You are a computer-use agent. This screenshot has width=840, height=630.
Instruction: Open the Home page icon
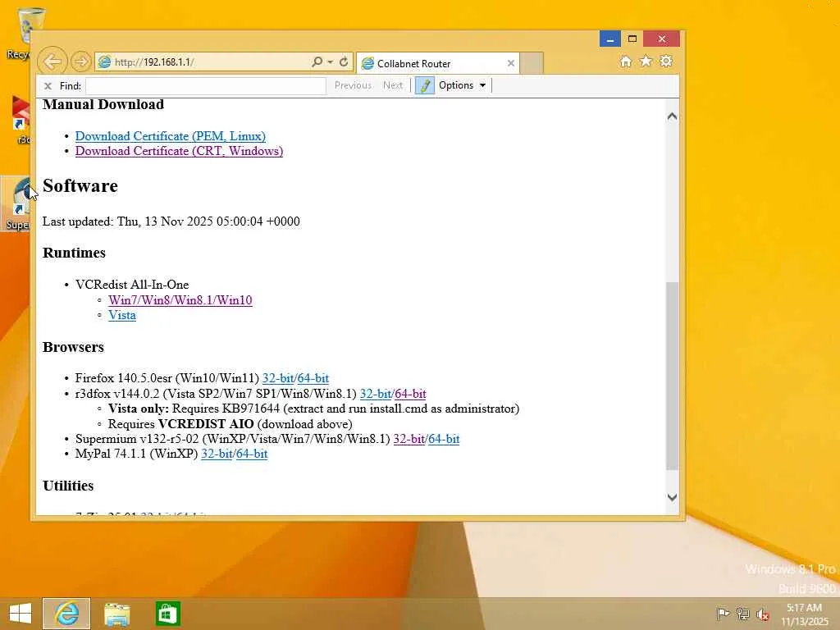pyautogui.click(x=625, y=62)
